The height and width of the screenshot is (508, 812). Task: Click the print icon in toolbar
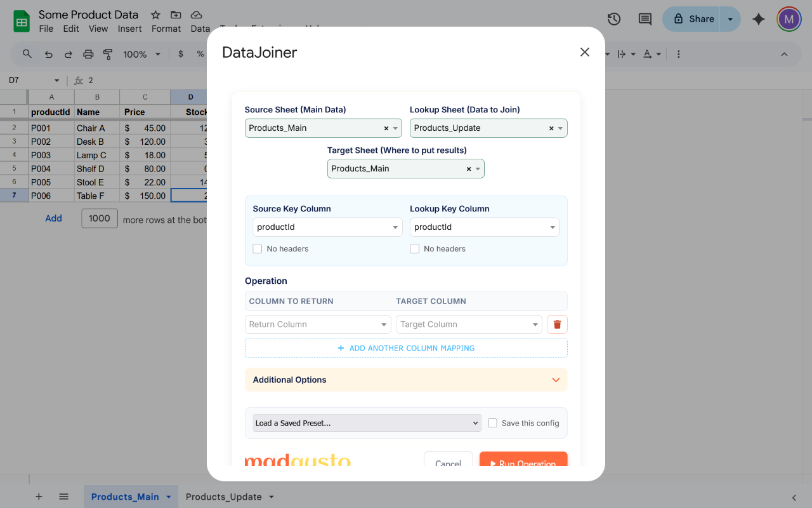tap(88, 55)
